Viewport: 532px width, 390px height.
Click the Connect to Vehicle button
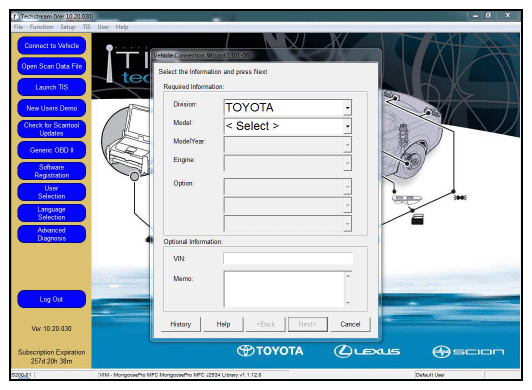(52, 45)
